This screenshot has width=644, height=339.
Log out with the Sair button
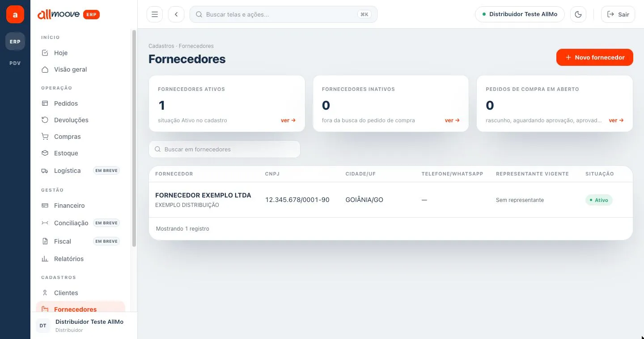pyautogui.click(x=618, y=14)
